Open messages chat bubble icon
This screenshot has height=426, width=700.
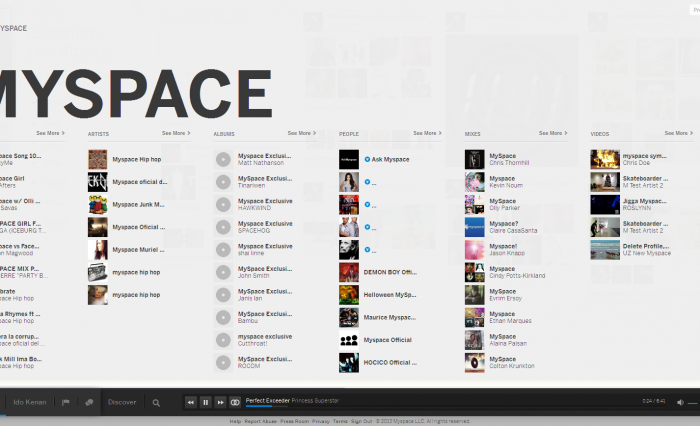click(89, 402)
